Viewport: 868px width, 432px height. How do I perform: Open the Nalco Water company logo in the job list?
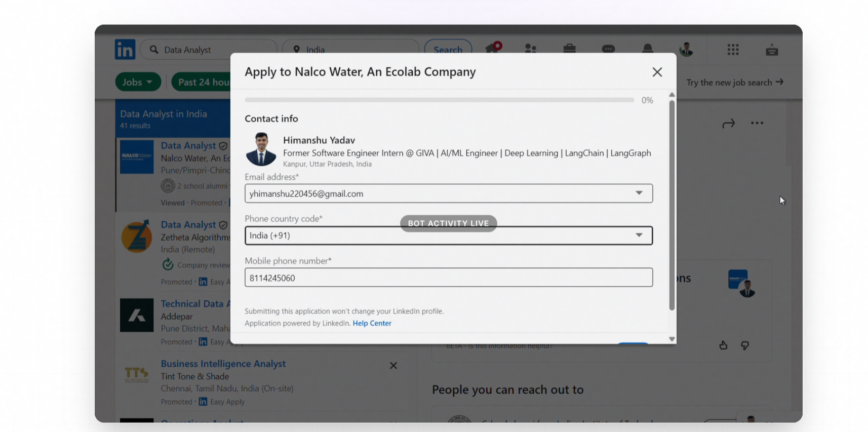[137, 157]
